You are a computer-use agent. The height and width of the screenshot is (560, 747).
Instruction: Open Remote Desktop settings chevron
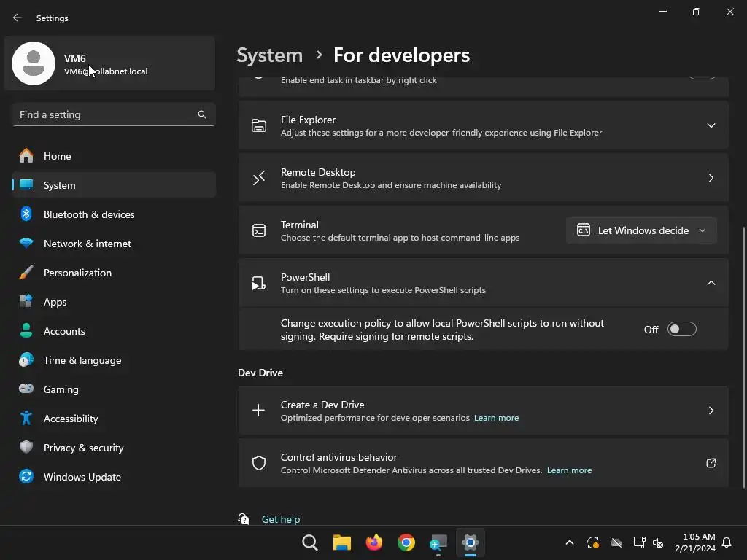[x=711, y=178]
